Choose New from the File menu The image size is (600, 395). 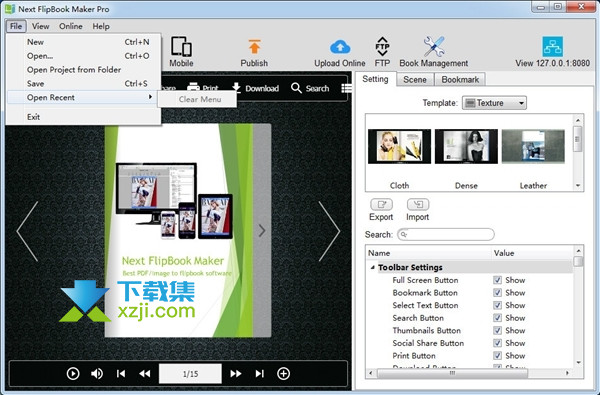pos(83,42)
